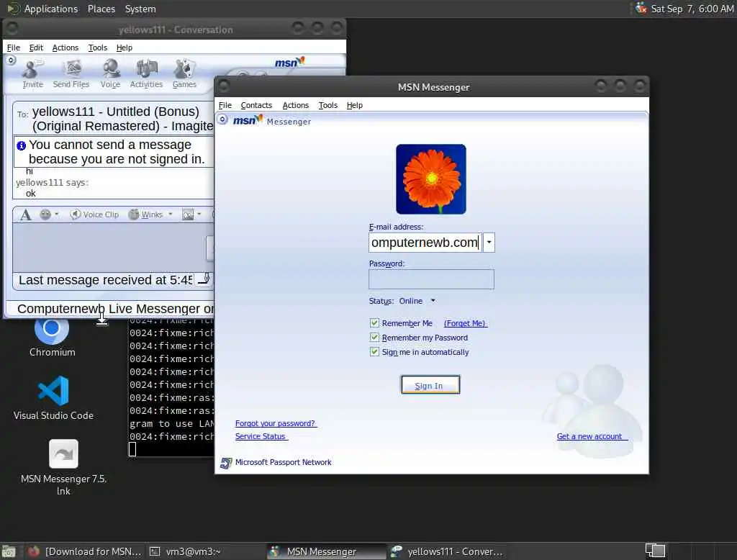Toggle the Remember Me checkbox

tap(374, 323)
